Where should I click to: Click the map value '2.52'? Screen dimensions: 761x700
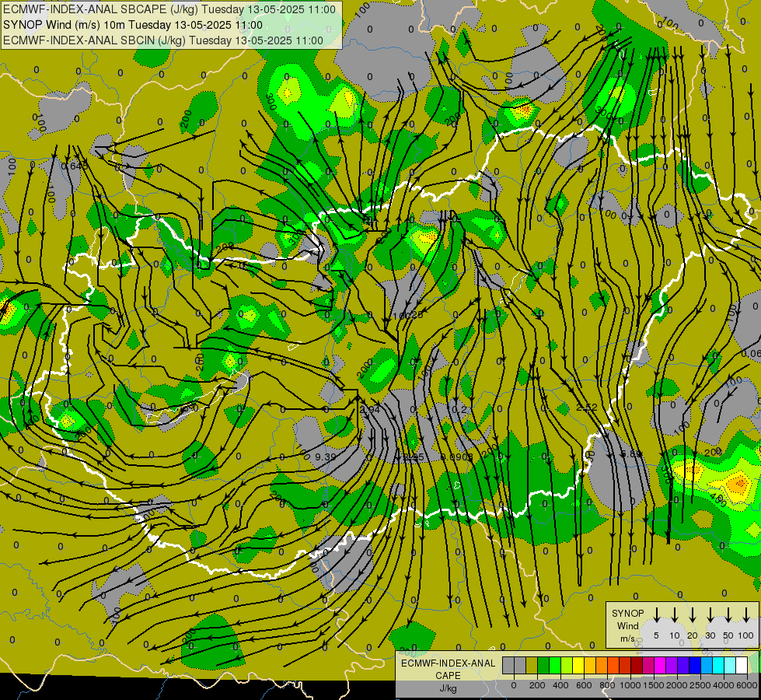(587, 407)
